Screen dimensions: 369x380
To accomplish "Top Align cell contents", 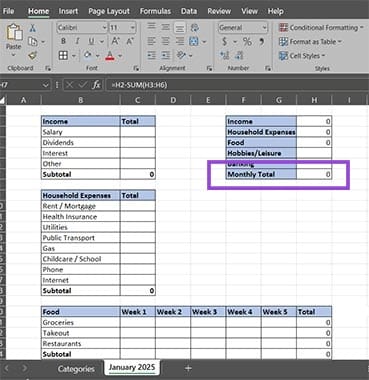I will coord(152,27).
